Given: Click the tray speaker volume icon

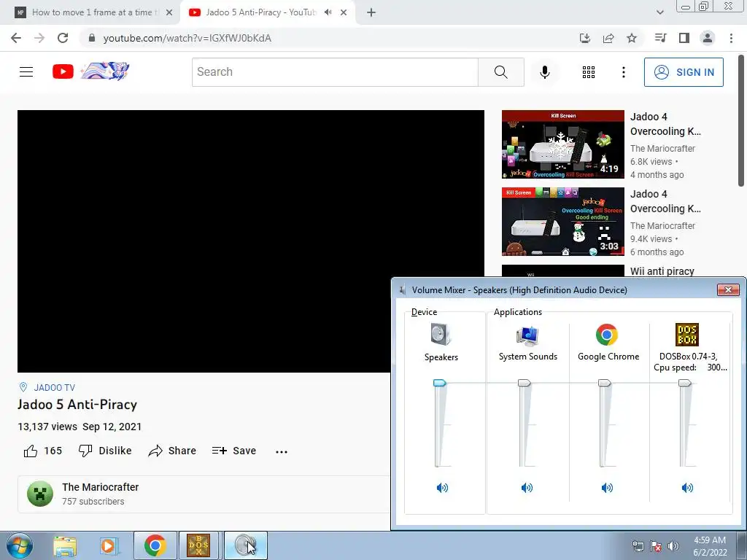Looking at the screenshot, I should 673,546.
